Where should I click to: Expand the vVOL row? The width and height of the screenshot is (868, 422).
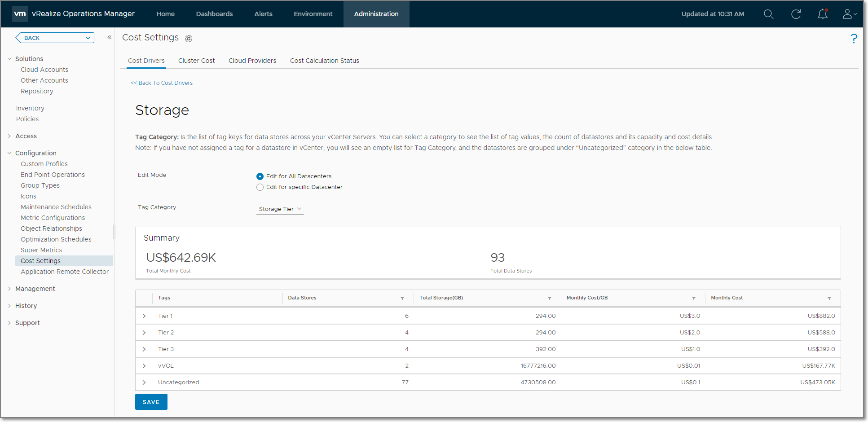[144, 366]
